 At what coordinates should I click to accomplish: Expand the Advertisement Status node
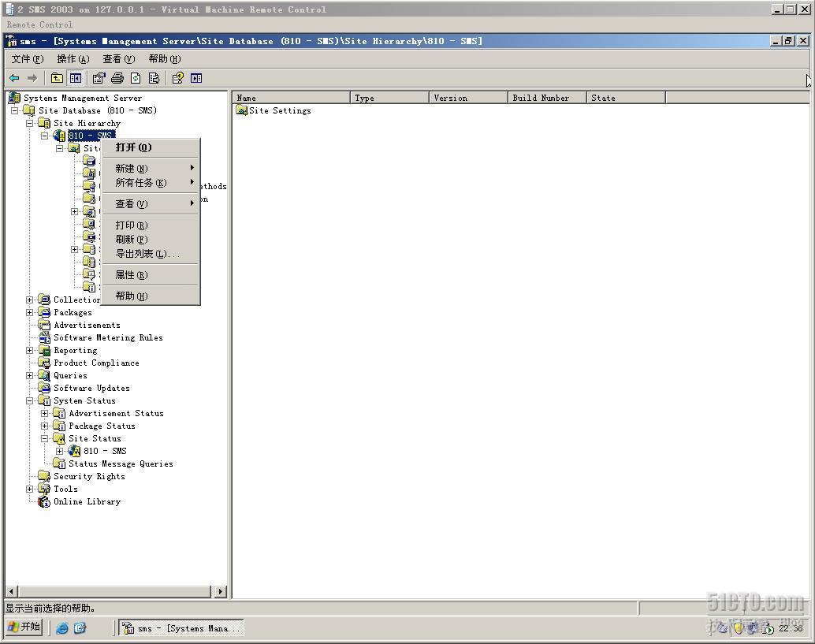click(45, 413)
